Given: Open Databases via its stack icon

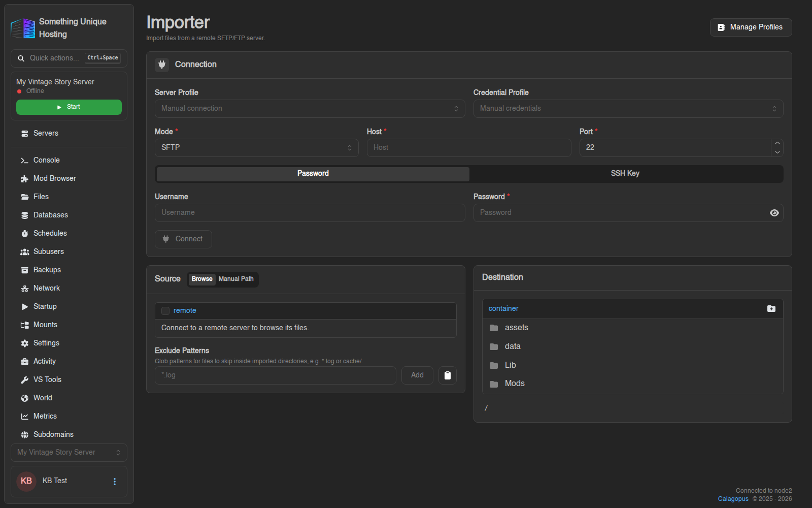Looking at the screenshot, I should (24, 215).
